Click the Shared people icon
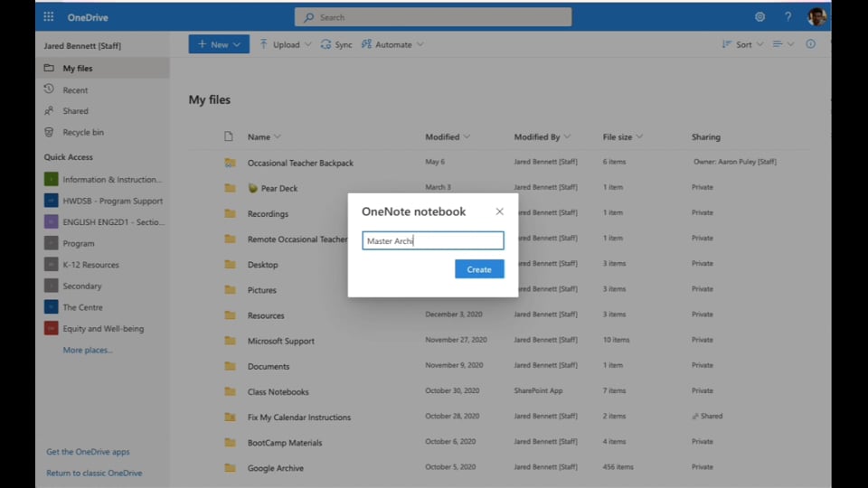The width and height of the screenshot is (868, 488). (49, 110)
